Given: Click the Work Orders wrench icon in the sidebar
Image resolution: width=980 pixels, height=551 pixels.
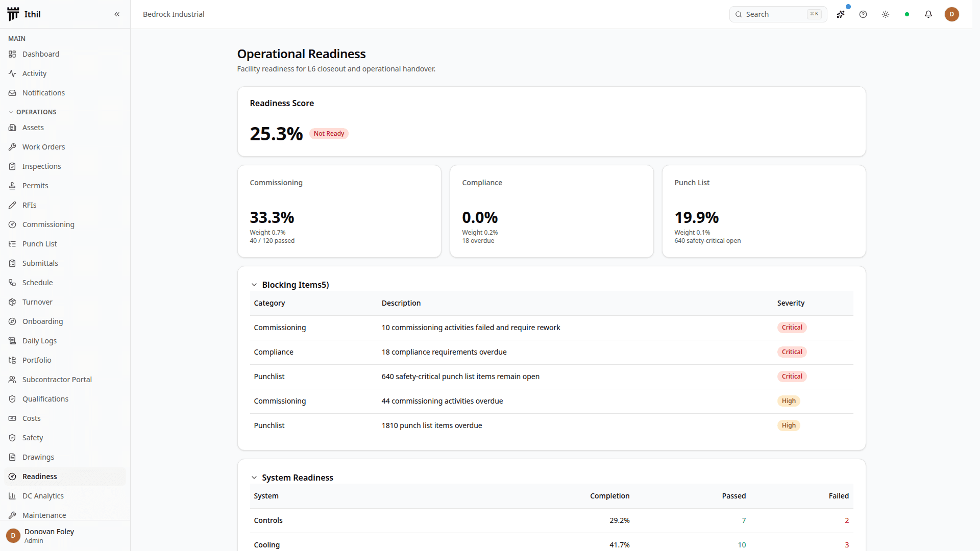Looking at the screenshot, I should 12,147.
